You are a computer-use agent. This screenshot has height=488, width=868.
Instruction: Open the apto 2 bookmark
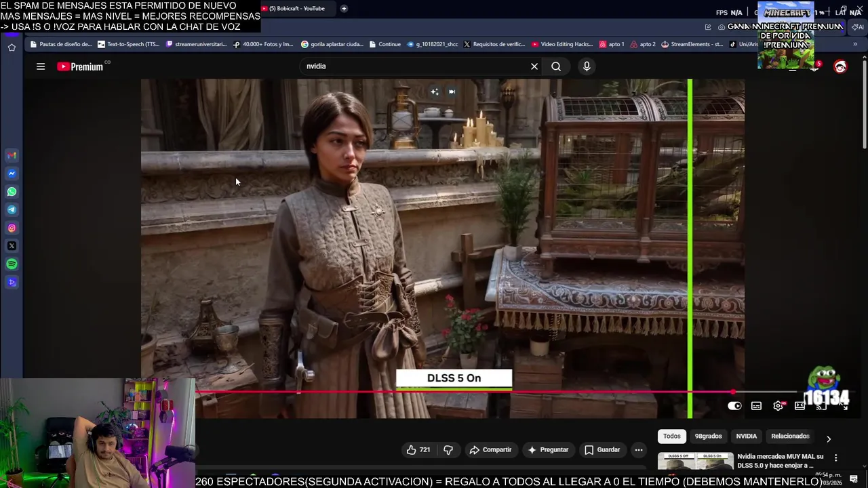(644, 45)
